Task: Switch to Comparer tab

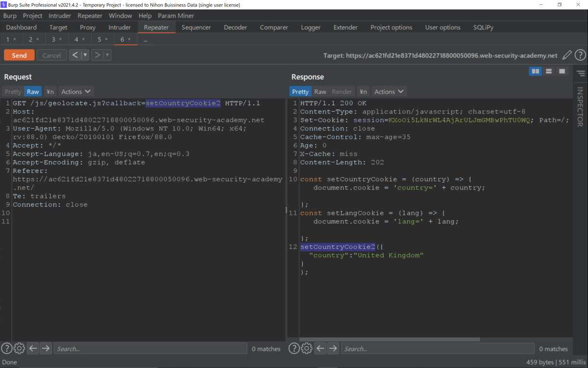Action: pyautogui.click(x=273, y=27)
